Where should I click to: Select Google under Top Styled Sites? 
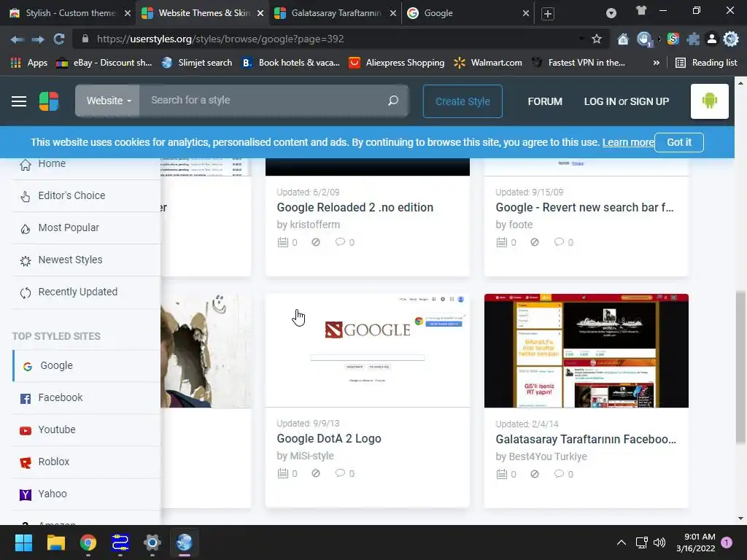pos(86,366)
